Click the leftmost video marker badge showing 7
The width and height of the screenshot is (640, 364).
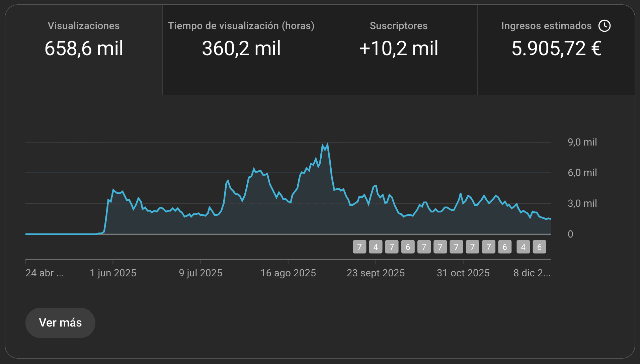point(359,247)
